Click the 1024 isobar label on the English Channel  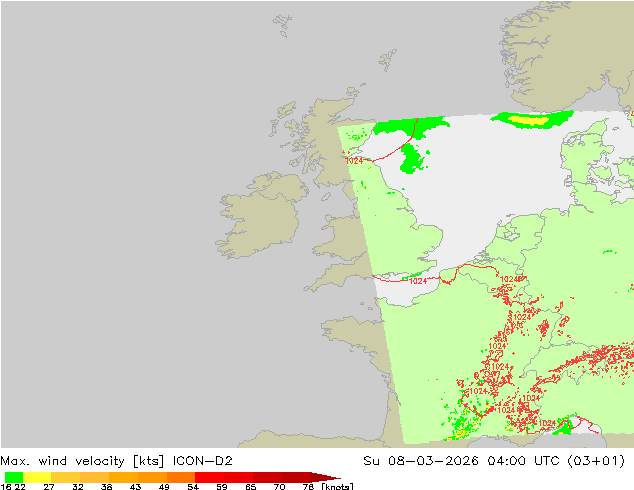point(418,281)
